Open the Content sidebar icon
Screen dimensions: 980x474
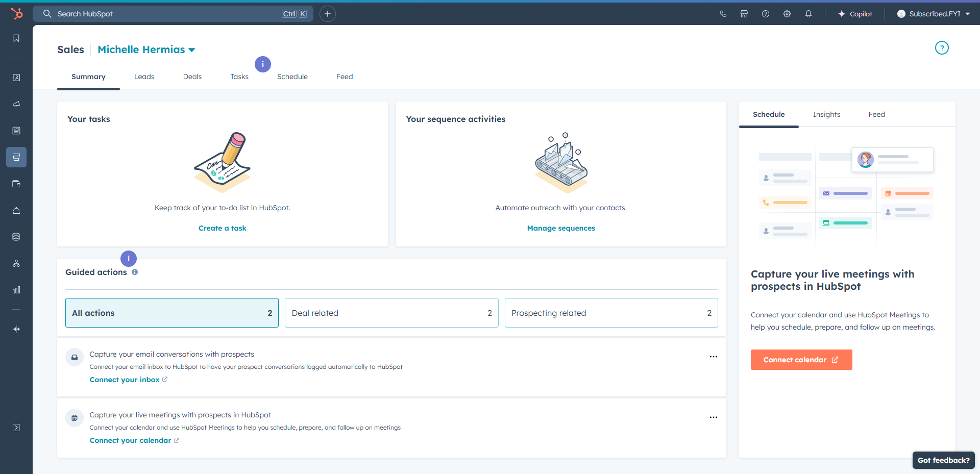point(16,131)
